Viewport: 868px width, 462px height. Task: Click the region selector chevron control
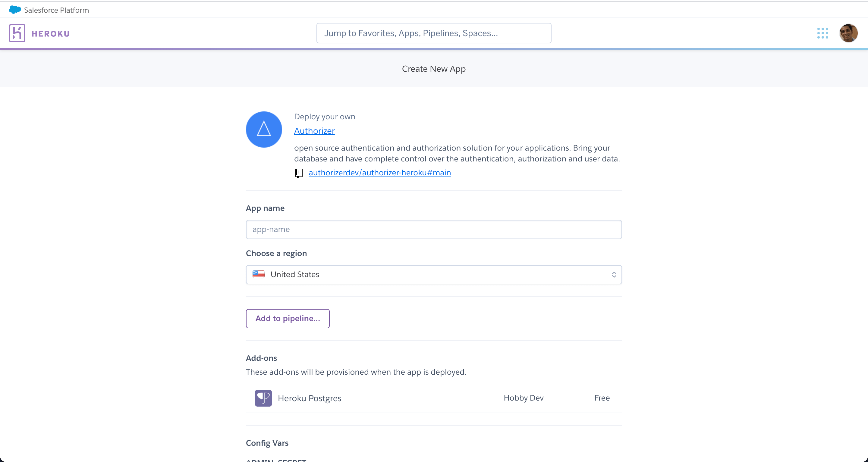point(614,274)
